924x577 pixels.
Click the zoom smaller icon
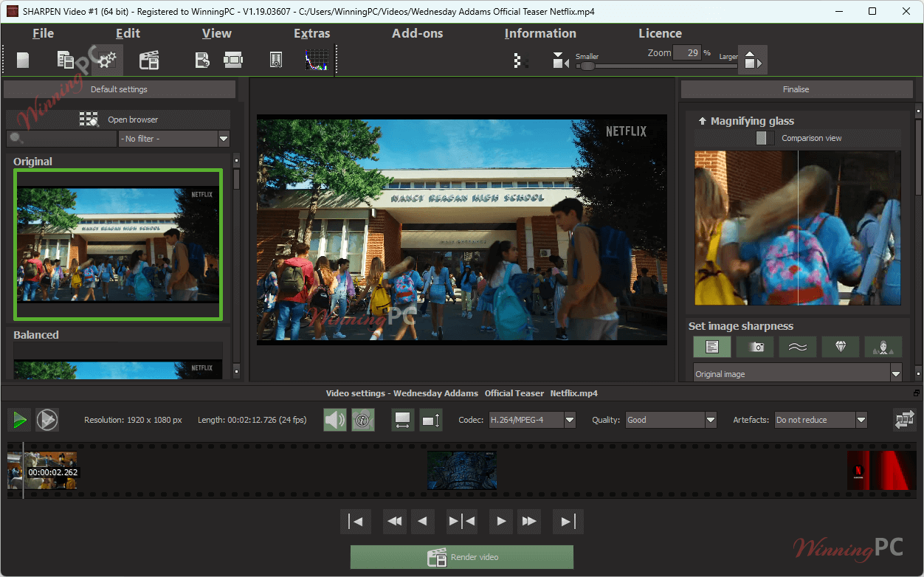[x=560, y=61]
